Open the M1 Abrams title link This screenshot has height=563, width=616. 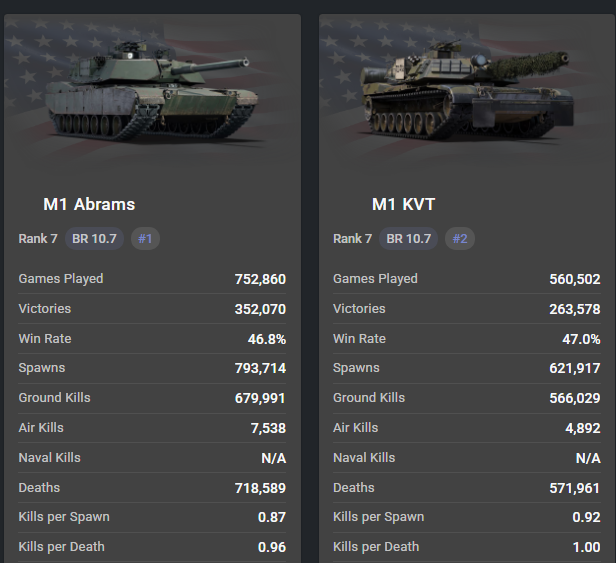point(89,204)
